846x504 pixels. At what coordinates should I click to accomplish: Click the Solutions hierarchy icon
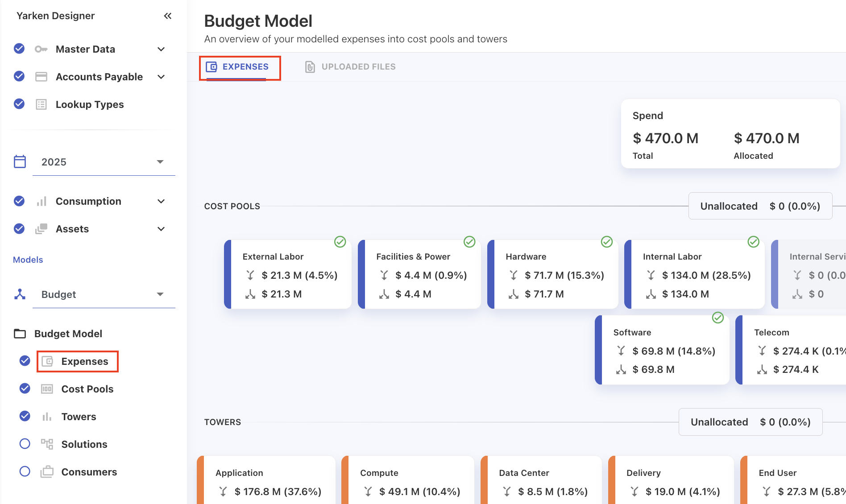pos(47,444)
